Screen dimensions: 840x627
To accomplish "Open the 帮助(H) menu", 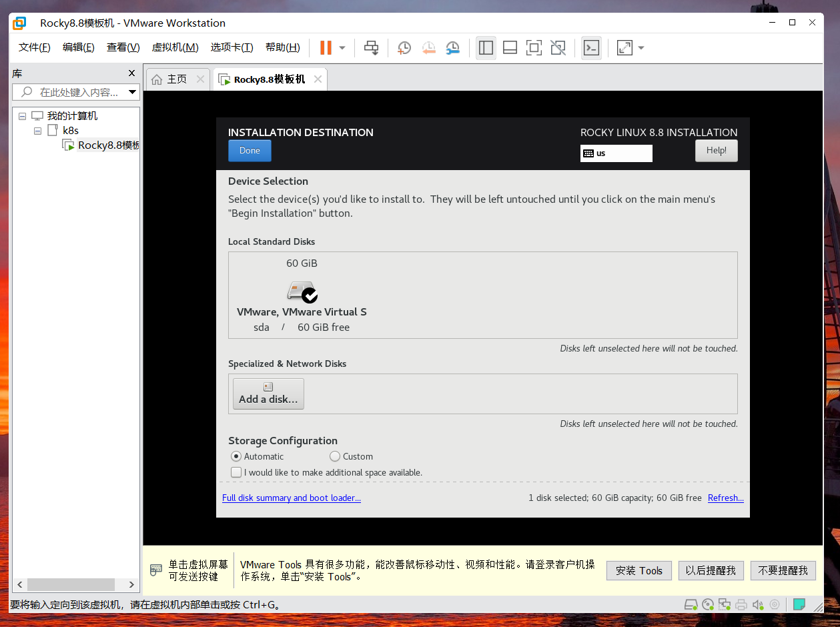I will point(283,47).
